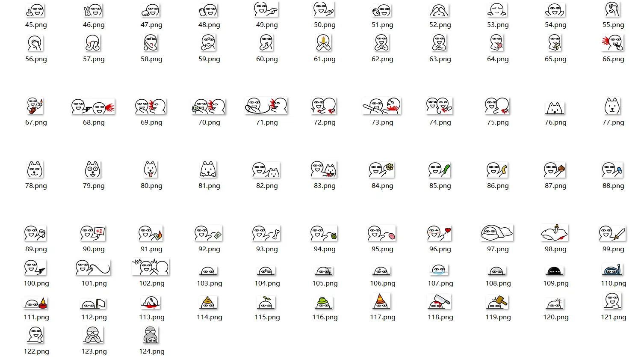Select the OK-sign sticker 51.png
644x357 pixels.
(x=381, y=9)
